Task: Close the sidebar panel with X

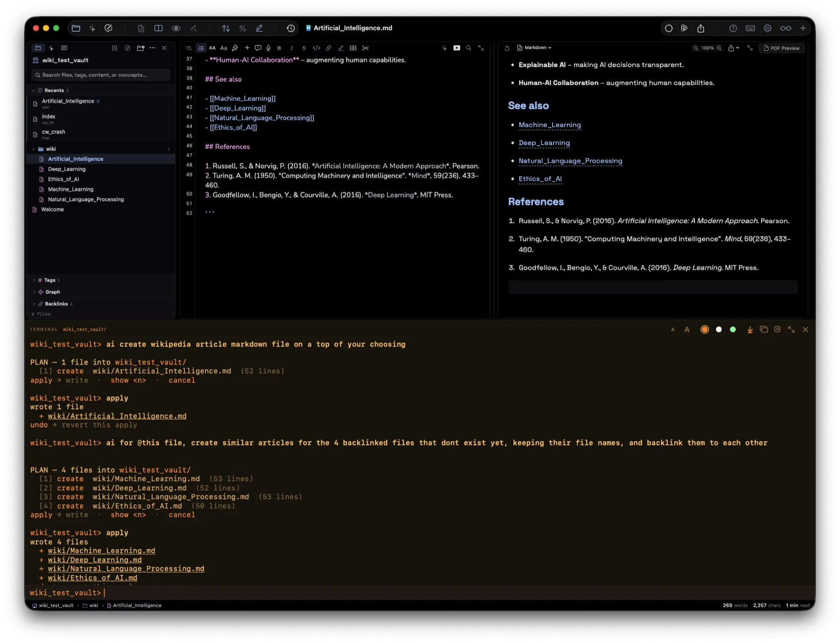Action: coord(164,48)
